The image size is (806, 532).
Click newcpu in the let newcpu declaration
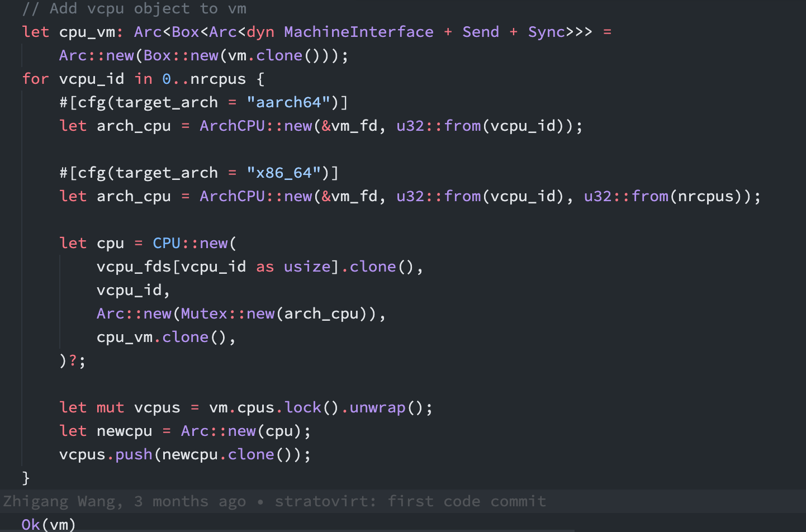click(x=125, y=431)
